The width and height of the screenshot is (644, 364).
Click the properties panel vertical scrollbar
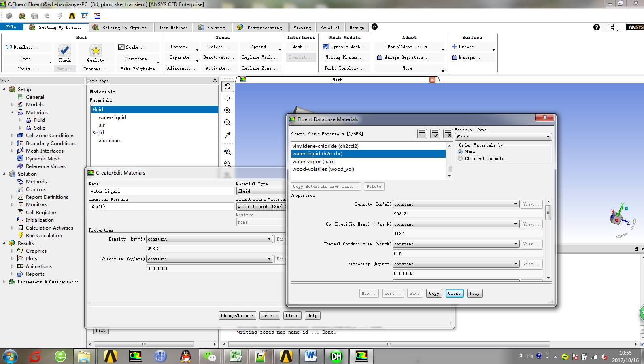point(548,240)
